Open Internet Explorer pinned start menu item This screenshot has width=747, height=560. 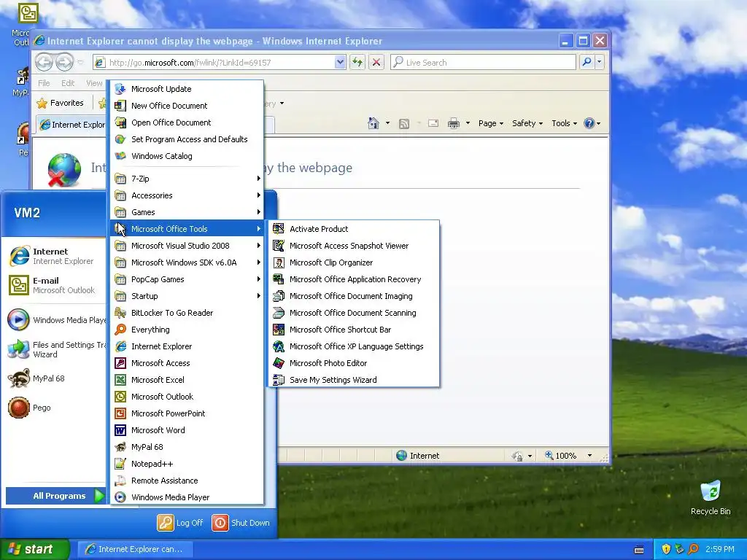tap(55, 256)
